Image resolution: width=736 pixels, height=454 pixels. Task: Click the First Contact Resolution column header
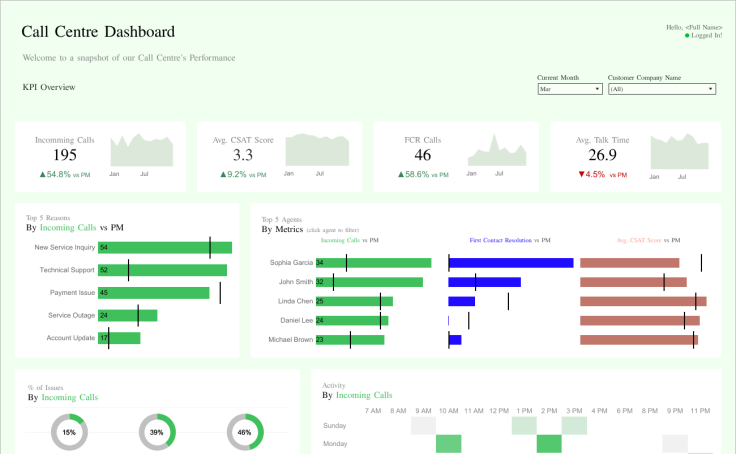pyautogui.click(x=501, y=240)
